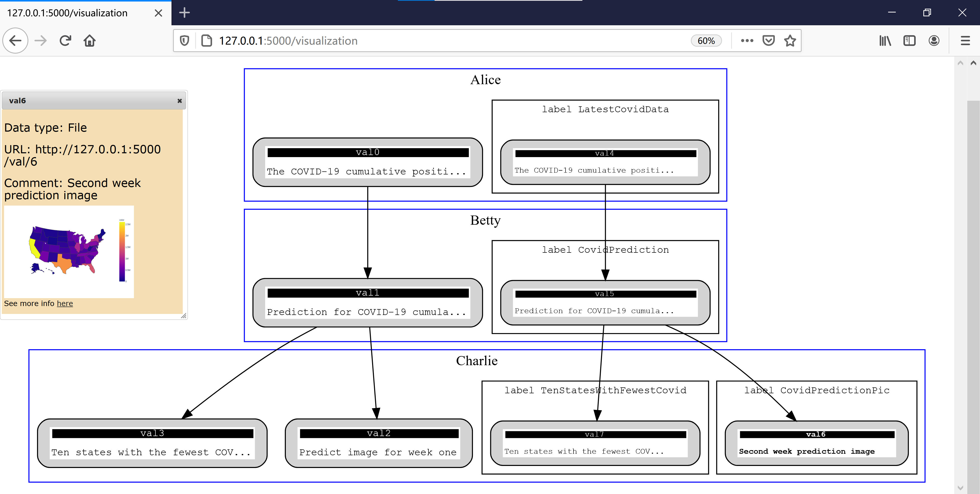Screen dimensions: 980x494
Task: Reload the visualization page
Action: point(65,40)
